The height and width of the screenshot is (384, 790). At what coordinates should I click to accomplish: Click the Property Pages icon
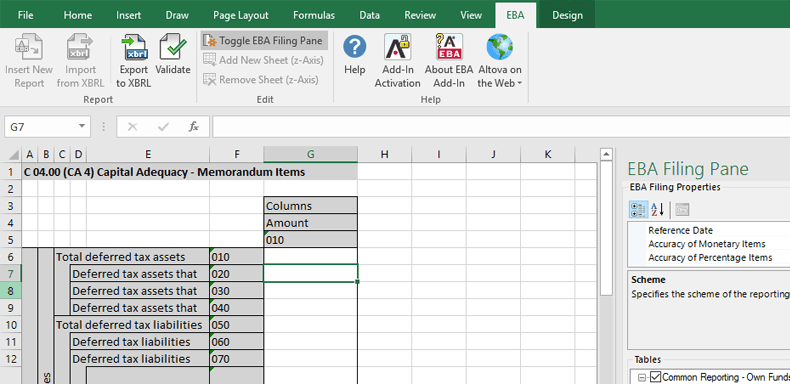point(682,209)
